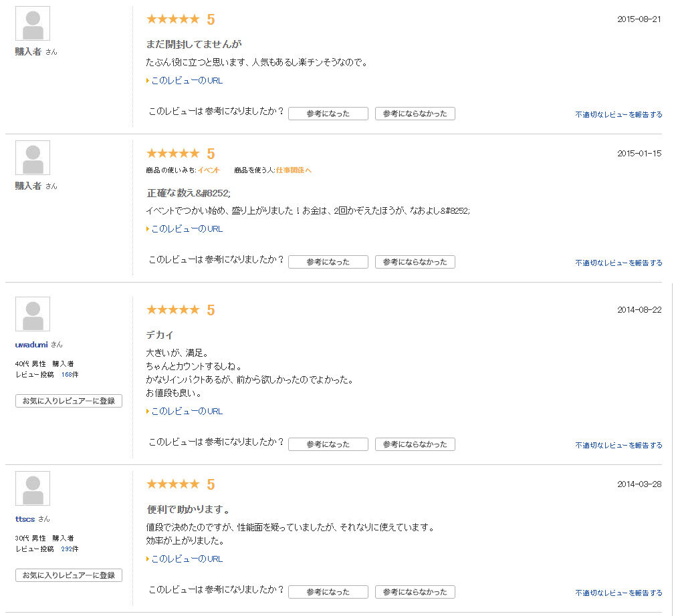Viewport: 674px width, 616px height.
Task: Open the uwadumi reviewer profile link
Action: [31, 345]
